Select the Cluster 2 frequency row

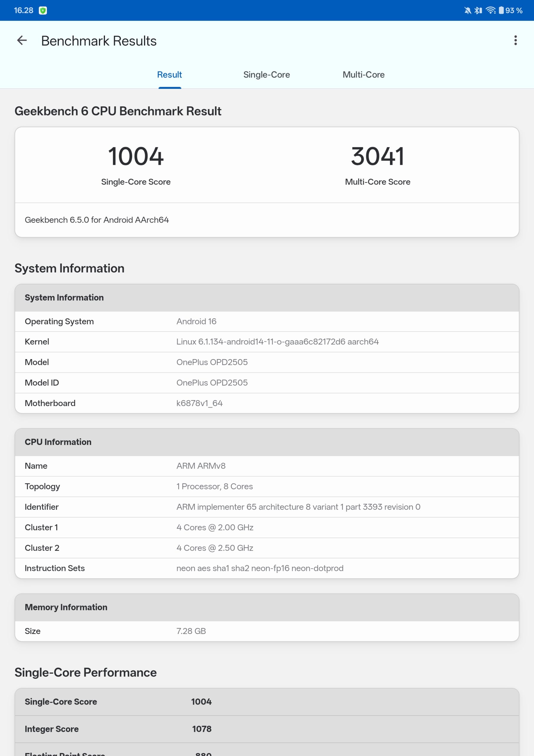(x=266, y=548)
